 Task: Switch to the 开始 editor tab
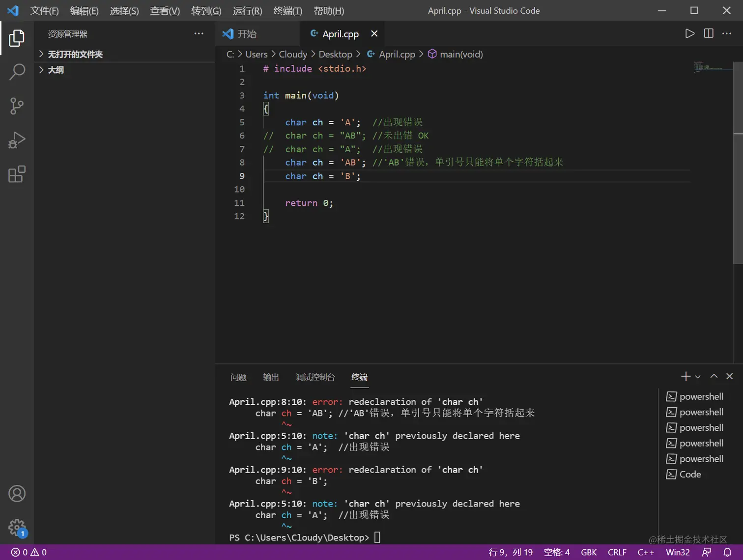(x=247, y=34)
